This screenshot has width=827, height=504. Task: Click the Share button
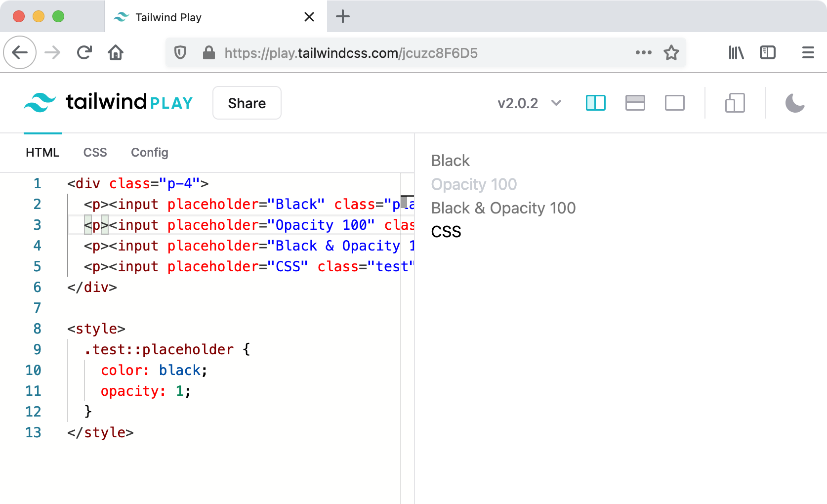(x=247, y=103)
